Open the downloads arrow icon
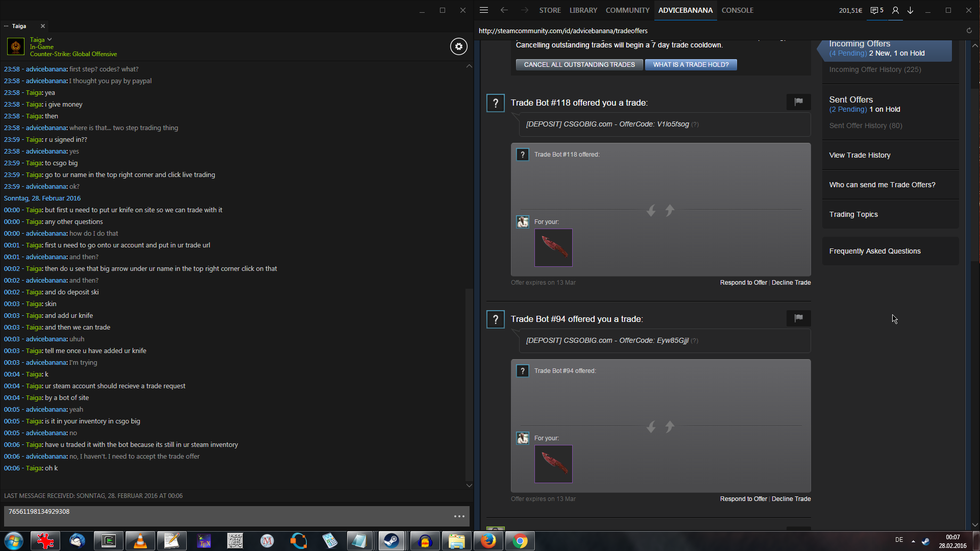 click(x=911, y=10)
